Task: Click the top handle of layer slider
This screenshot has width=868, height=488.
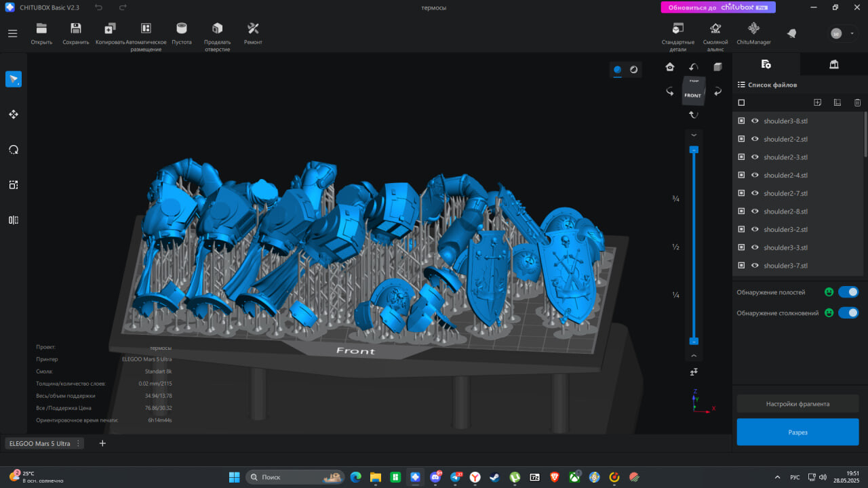Action: [x=694, y=150]
